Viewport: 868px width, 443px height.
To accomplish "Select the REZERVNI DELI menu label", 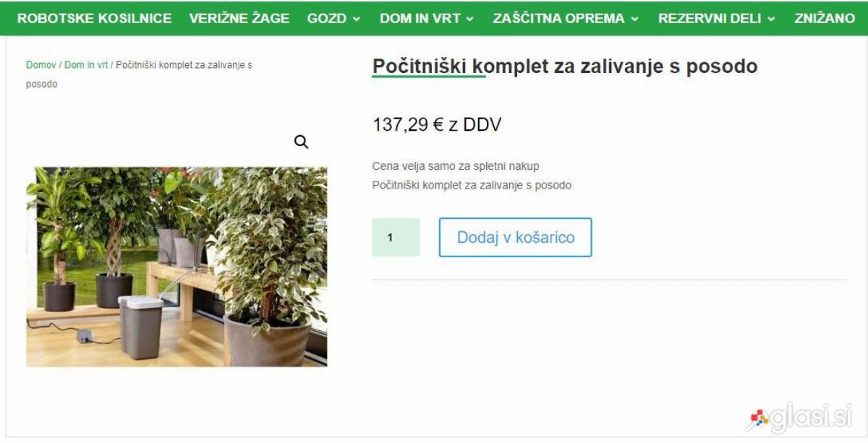I will (x=710, y=19).
